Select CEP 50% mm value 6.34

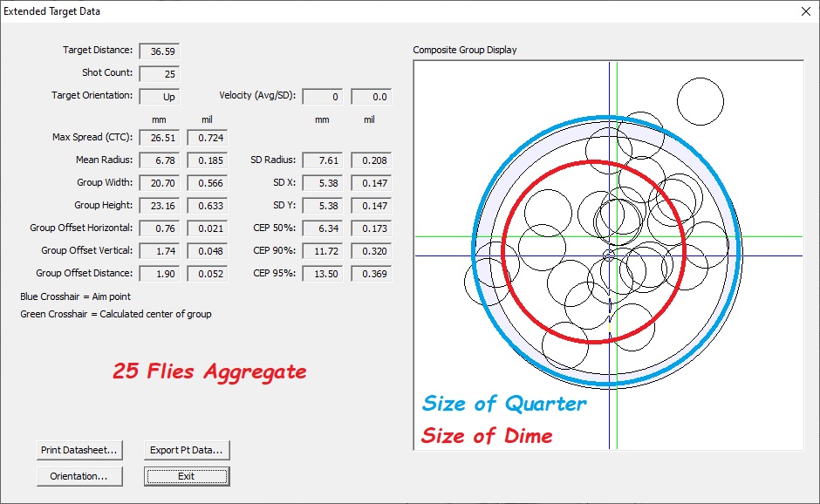pos(323,228)
